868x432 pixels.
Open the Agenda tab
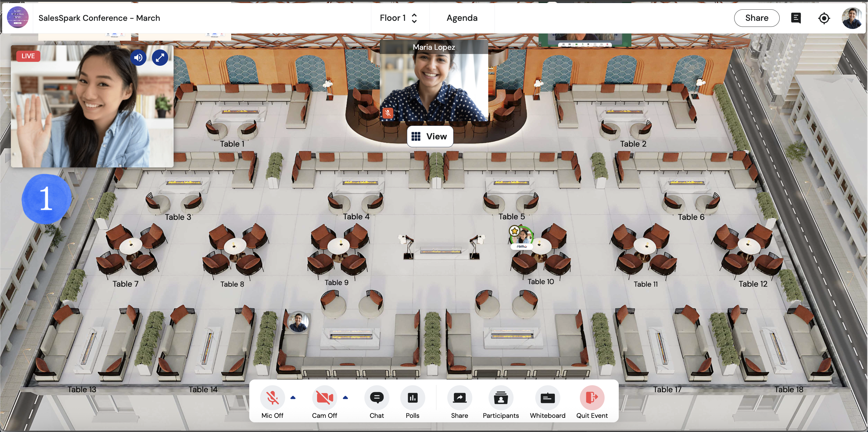pyautogui.click(x=462, y=18)
